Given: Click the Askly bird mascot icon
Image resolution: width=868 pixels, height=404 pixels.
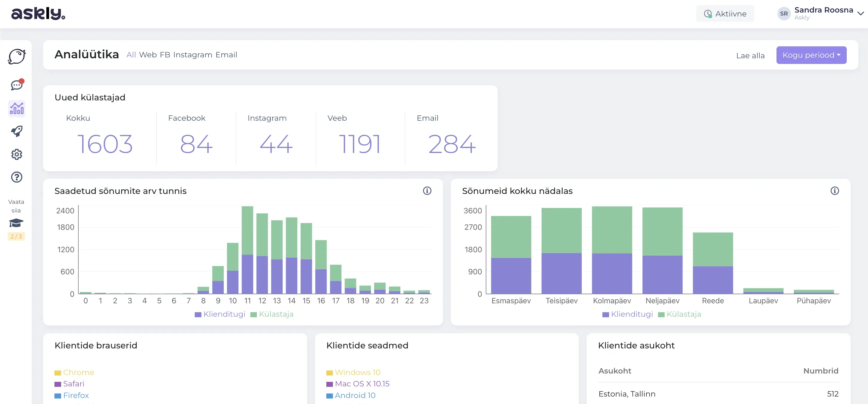Looking at the screenshot, I should coord(16,56).
